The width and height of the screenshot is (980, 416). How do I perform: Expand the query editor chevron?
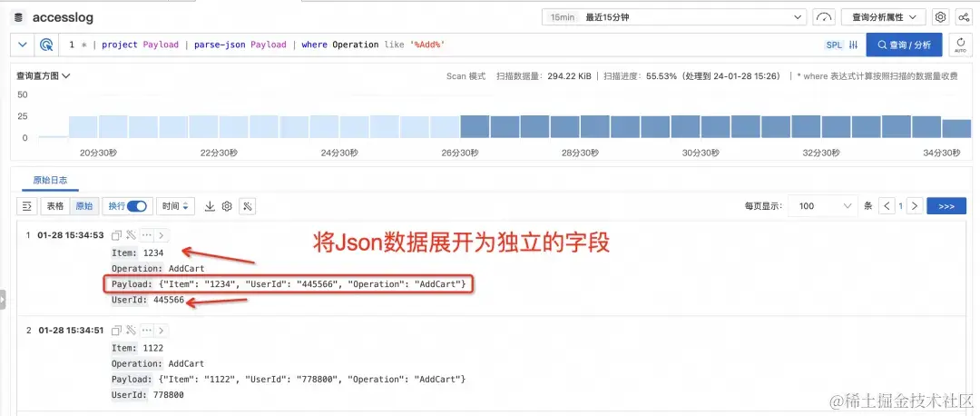(x=23, y=45)
